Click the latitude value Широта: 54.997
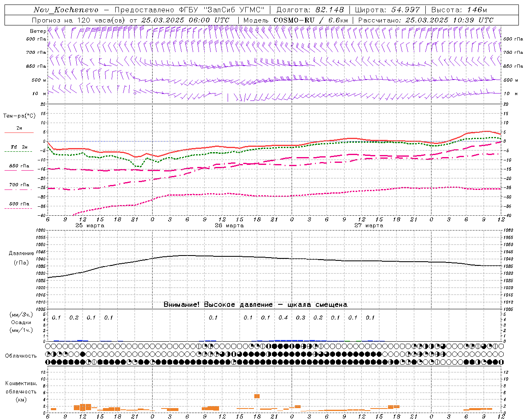 (x=387, y=10)
